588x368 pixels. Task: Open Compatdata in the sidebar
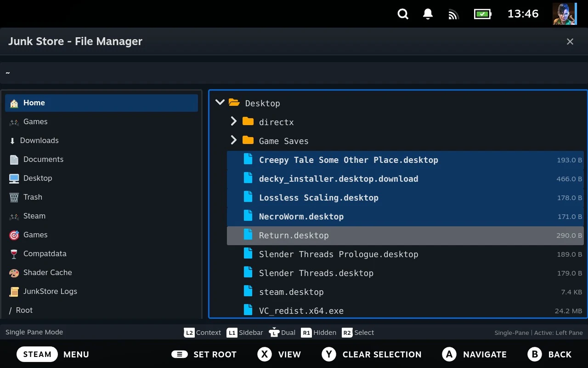pyautogui.click(x=102, y=253)
